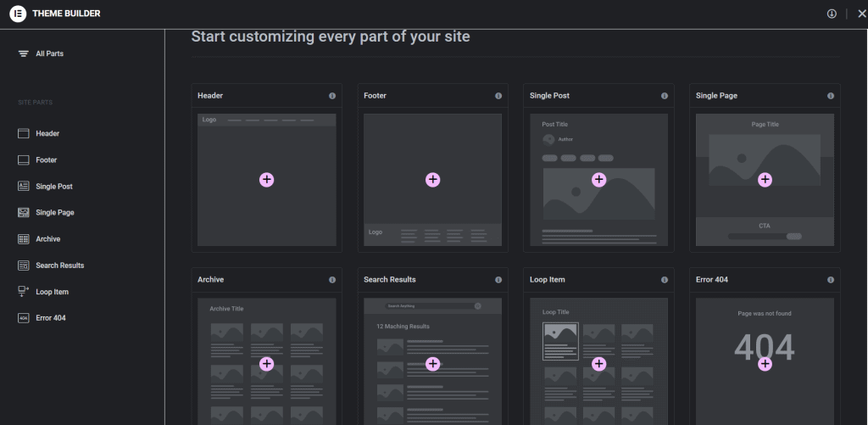
Task: Add a new Footer template with plus
Action: pos(433,180)
